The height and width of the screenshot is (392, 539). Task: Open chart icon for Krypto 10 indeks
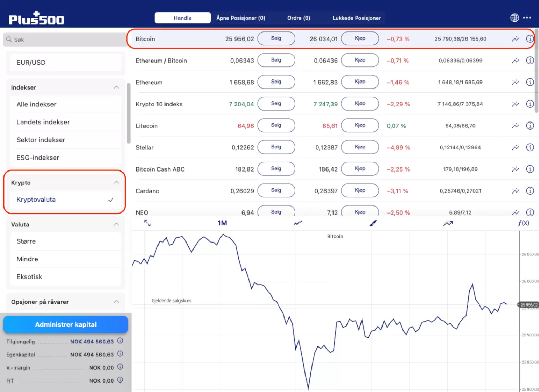(x=515, y=104)
